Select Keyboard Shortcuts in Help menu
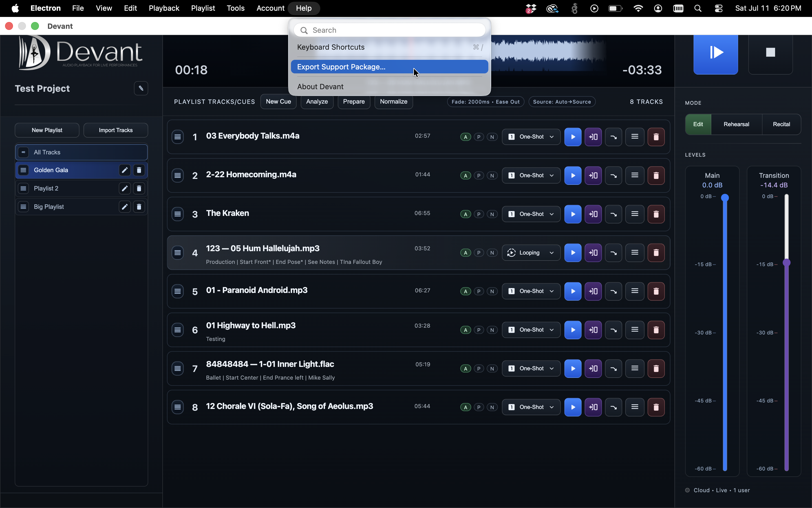The width and height of the screenshot is (812, 508). click(x=389, y=47)
